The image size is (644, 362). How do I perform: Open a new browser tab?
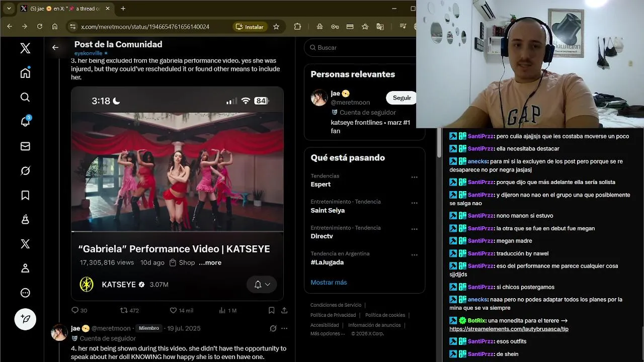pos(123,9)
